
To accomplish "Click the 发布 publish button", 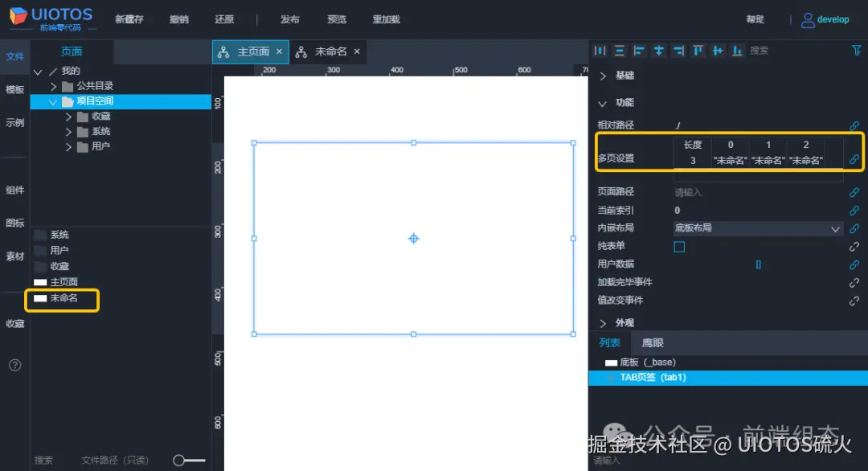I will (x=289, y=19).
